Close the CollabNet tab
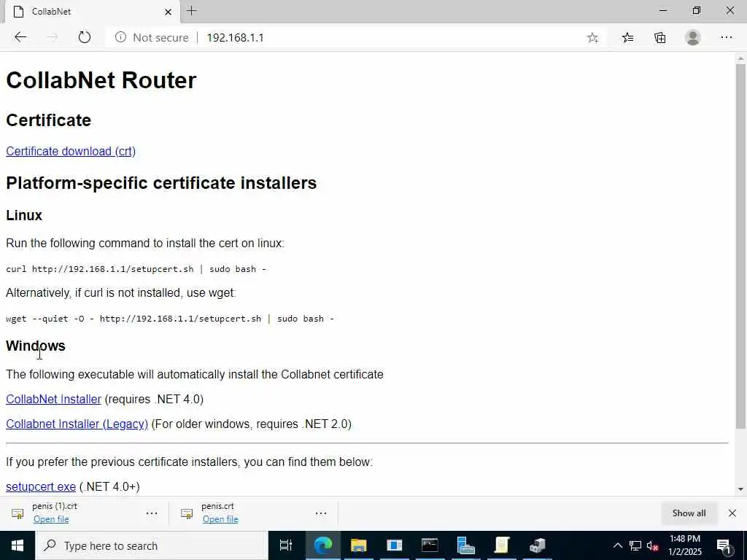The width and height of the screenshot is (747, 560). pyautogui.click(x=168, y=12)
